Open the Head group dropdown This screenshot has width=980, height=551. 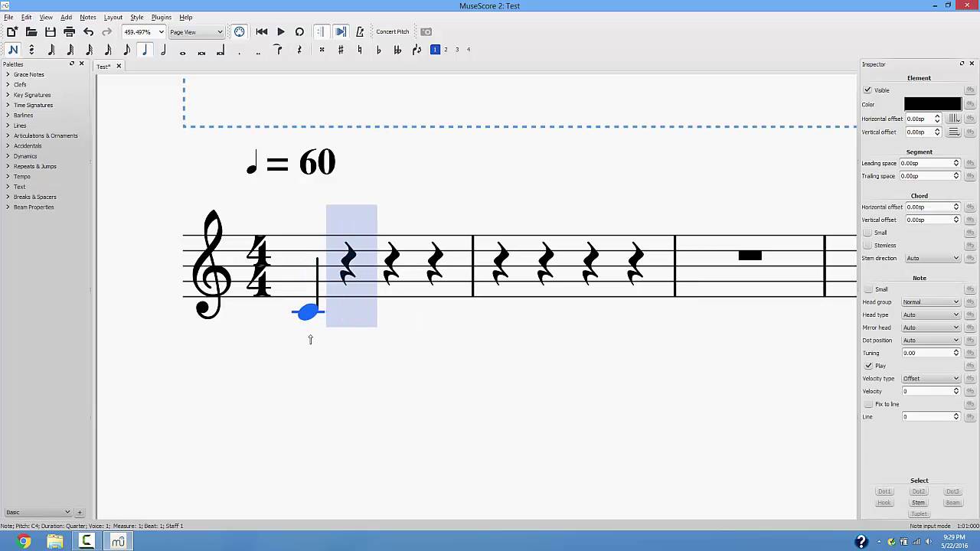930,302
